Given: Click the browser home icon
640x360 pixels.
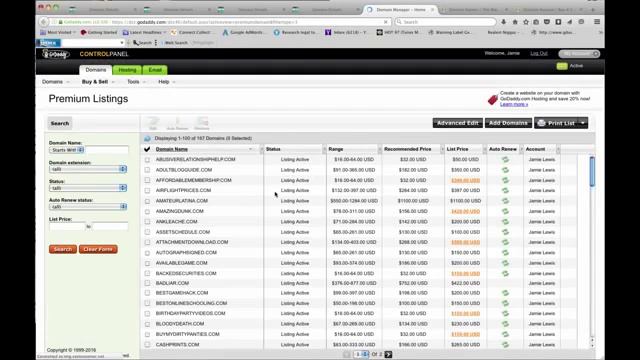Looking at the screenshot, I should click(515, 22).
